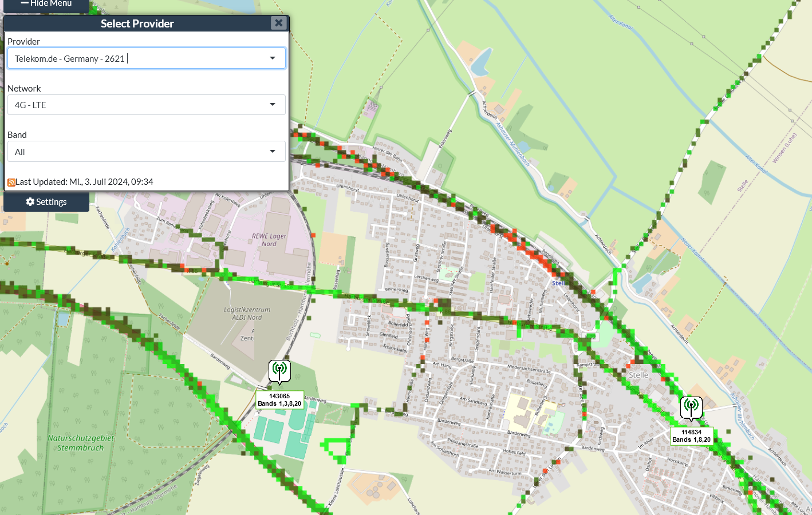Viewport: 812px width, 515px height.
Task: Click the cell tower icon for 114834
Action: coord(691,407)
